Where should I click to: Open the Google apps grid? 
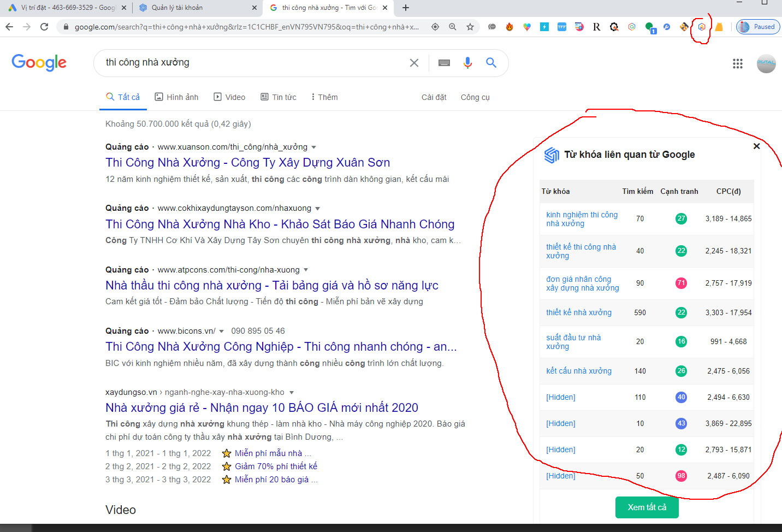[738, 64]
